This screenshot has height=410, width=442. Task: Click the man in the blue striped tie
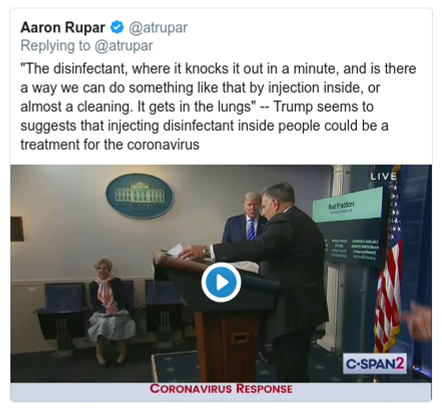click(247, 218)
